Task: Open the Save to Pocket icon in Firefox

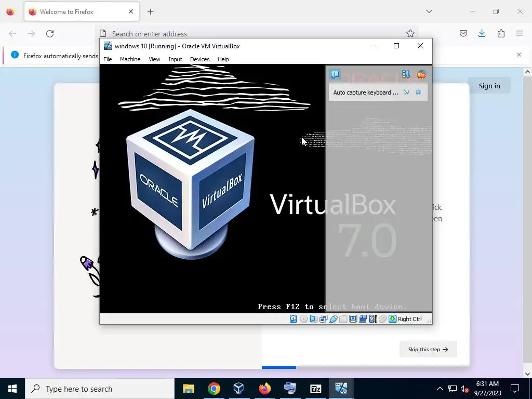Action: click(463, 33)
